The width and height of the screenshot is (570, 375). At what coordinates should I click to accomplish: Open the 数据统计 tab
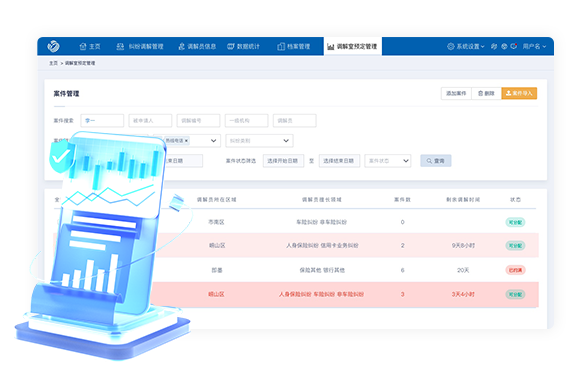pyautogui.click(x=243, y=46)
